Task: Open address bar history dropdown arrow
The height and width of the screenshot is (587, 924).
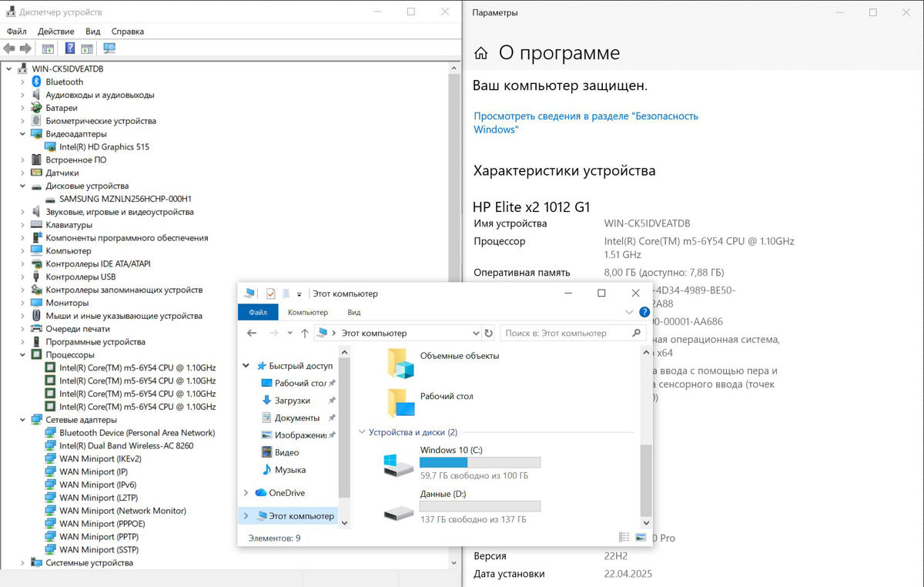Action: pos(475,334)
